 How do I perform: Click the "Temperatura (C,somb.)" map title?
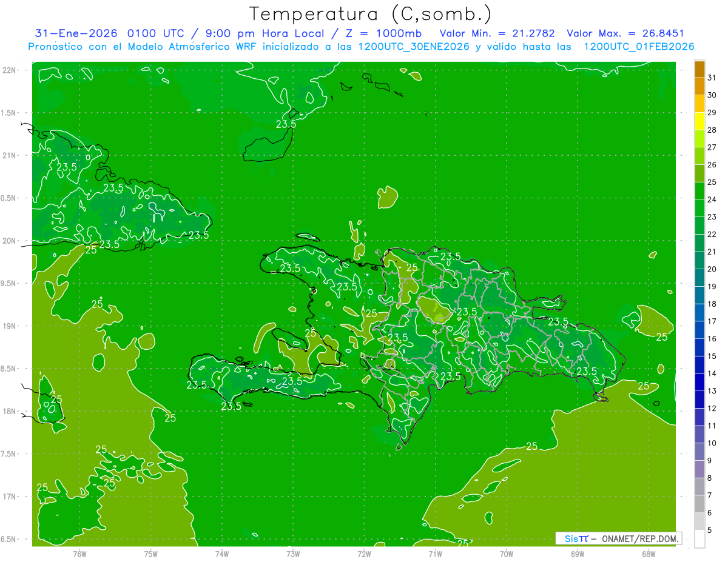click(370, 14)
